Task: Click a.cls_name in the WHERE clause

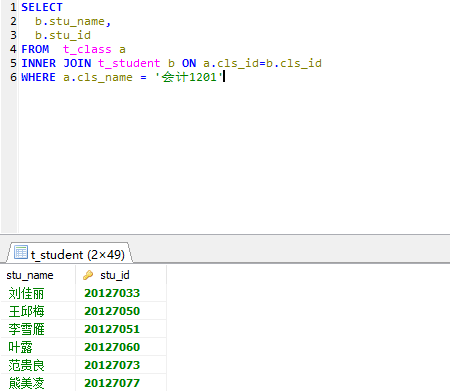Action: [98, 77]
